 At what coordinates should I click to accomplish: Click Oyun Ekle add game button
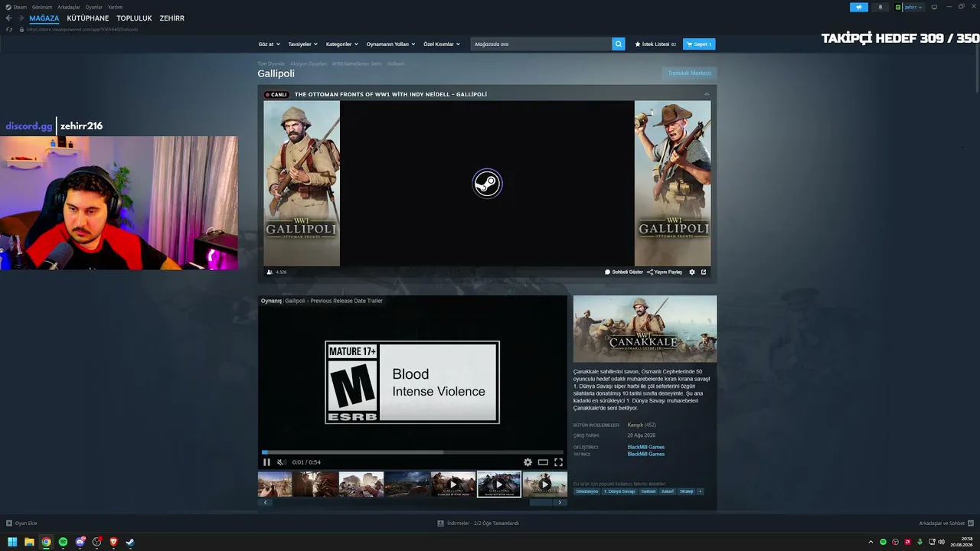[21, 523]
